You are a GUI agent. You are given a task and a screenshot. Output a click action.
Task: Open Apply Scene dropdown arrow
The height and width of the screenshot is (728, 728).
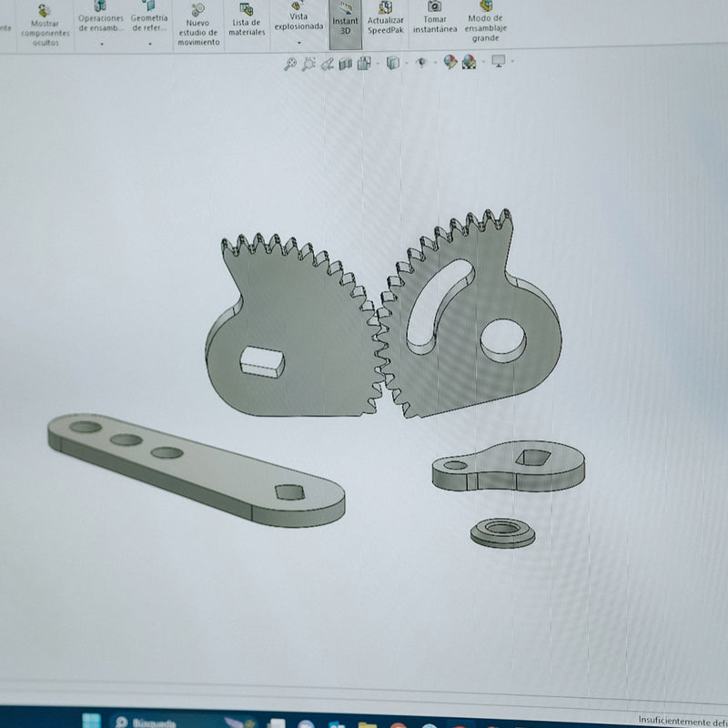click(x=483, y=61)
